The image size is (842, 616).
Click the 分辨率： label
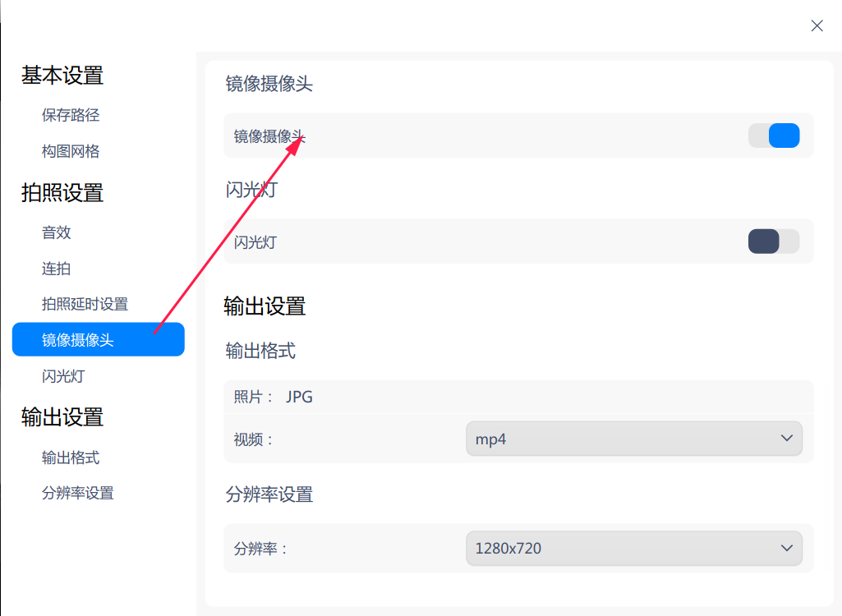[x=261, y=549]
